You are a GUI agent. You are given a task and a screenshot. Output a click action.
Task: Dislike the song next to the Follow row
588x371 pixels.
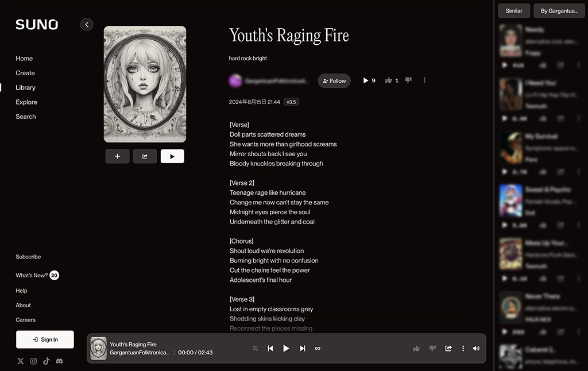pyautogui.click(x=408, y=80)
